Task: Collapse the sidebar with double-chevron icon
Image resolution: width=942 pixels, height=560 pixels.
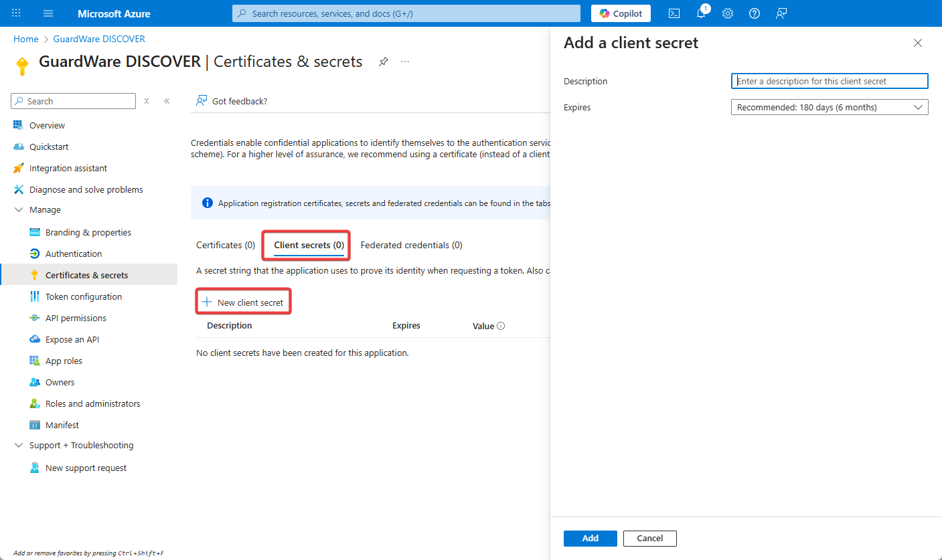Action: point(167,101)
